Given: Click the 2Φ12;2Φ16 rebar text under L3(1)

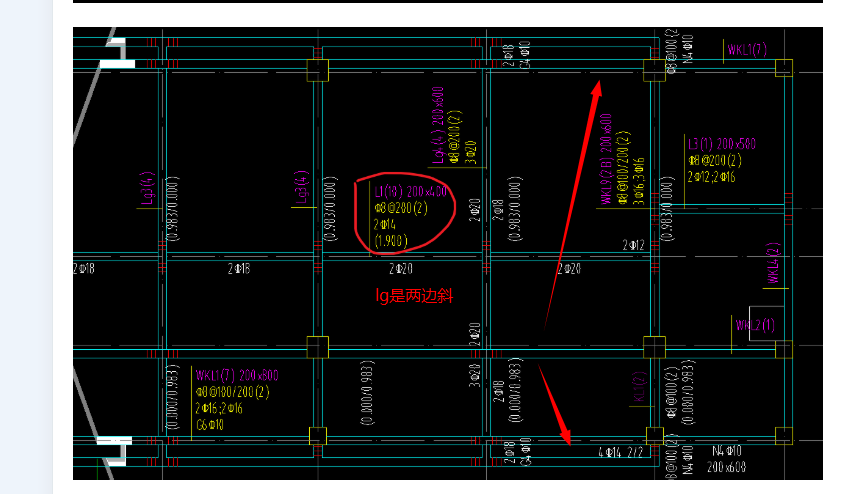Looking at the screenshot, I should pos(711,177).
